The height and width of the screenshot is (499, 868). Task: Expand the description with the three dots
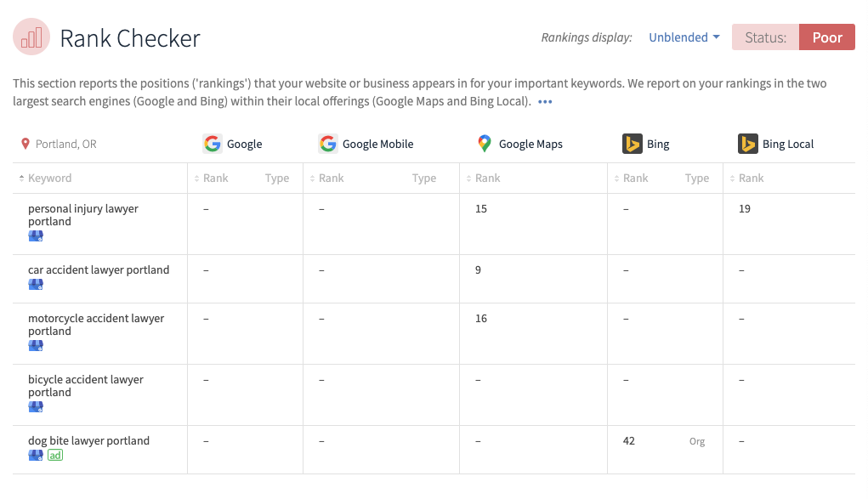click(545, 102)
